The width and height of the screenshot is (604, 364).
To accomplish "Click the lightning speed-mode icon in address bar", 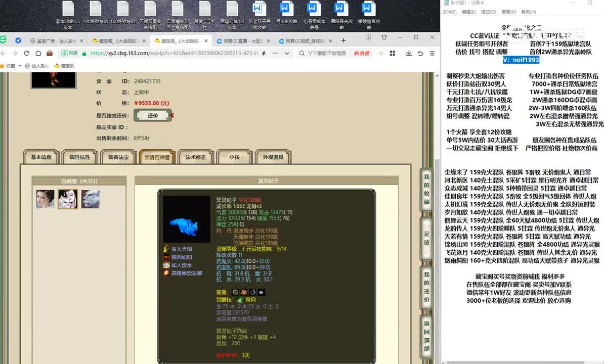I will pyautogui.click(x=264, y=53).
